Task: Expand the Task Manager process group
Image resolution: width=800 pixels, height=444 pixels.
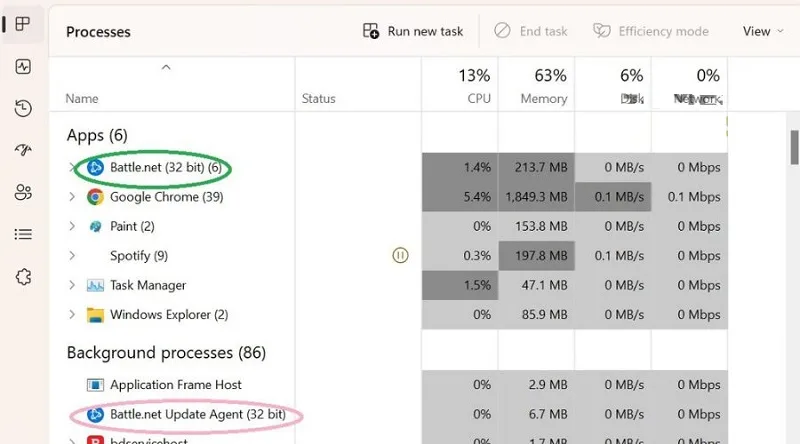Action: pyautogui.click(x=72, y=285)
